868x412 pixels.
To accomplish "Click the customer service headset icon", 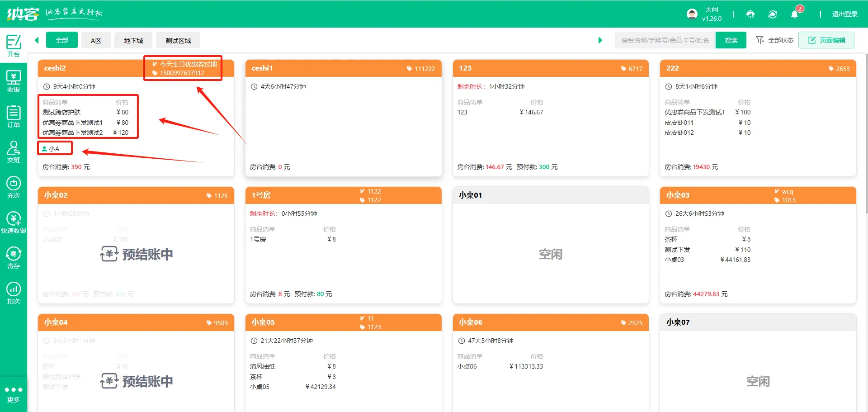I will point(750,14).
